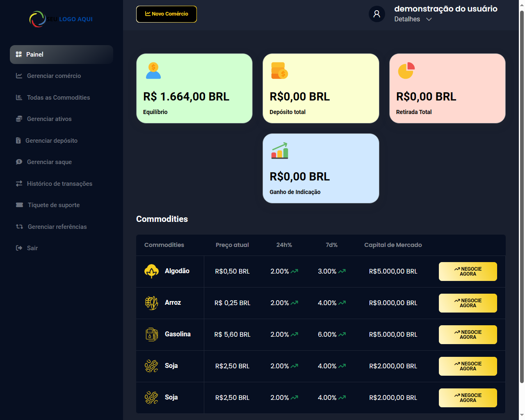
Task: Click the rice plant icon for Arroz
Action: pos(151,303)
